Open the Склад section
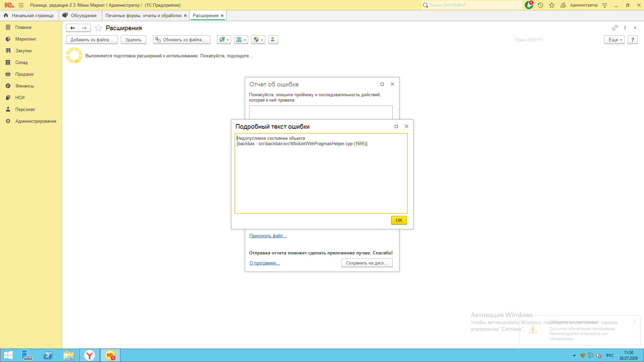Image resolution: width=644 pixels, height=362 pixels. point(31,62)
